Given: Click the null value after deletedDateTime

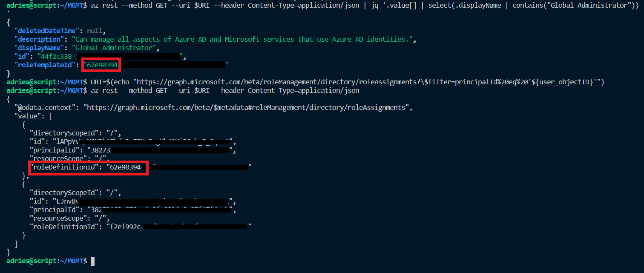Looking at the screenshot, I should (x=95, y=31).
